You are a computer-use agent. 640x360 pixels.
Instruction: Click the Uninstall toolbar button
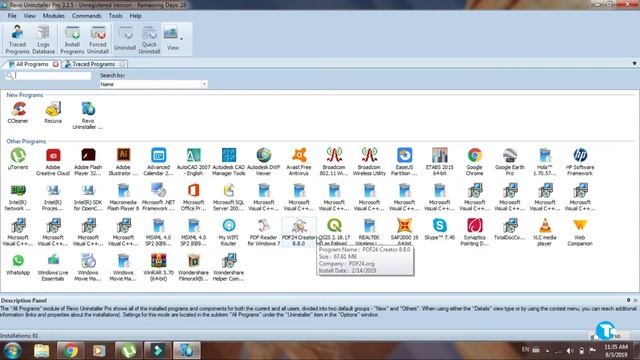pyautogui.click(x=125, y=40)
